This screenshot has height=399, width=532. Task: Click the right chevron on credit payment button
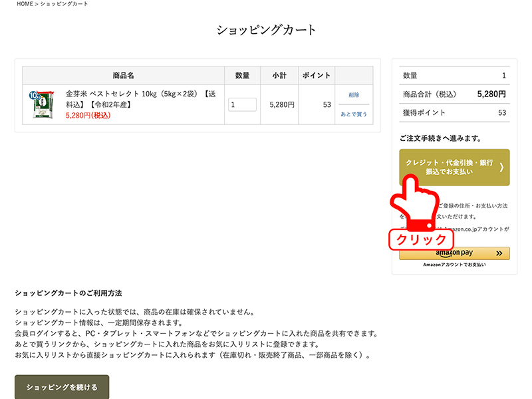501,167
